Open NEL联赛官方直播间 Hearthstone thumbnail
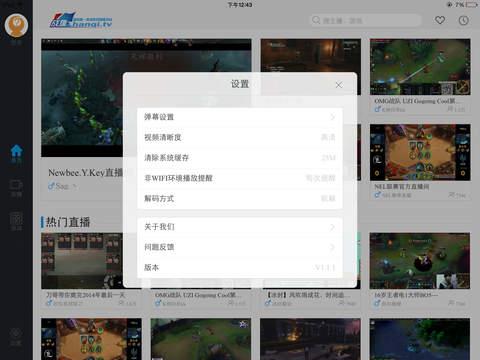This screenshot has height=360, width=480. coord(420,152)
